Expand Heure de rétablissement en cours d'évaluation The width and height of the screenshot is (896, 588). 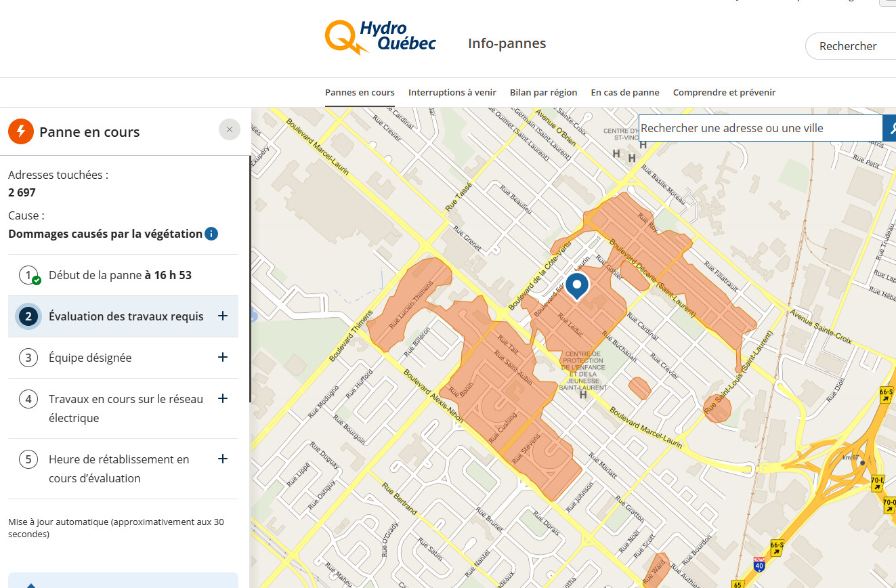tap(222, 459)
